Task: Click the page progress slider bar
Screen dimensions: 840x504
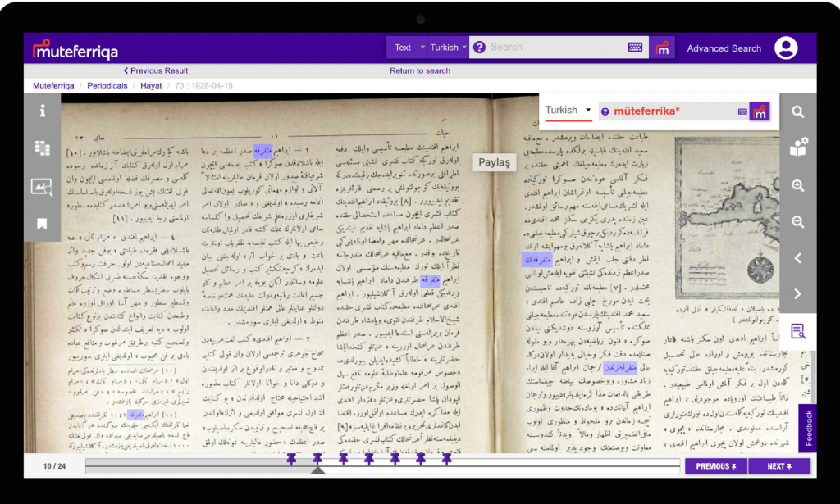Action: click(x=382, y=467)
